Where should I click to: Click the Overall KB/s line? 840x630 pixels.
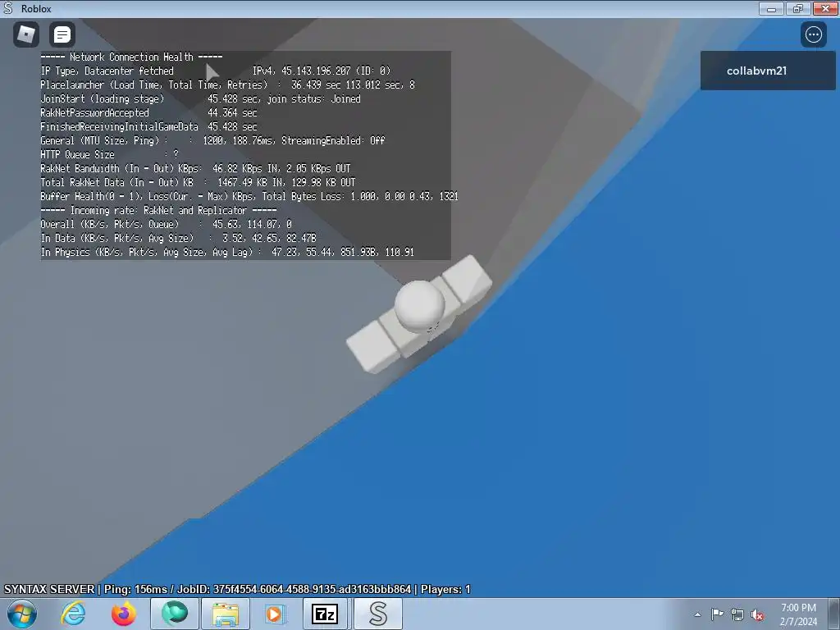[166, 224]
